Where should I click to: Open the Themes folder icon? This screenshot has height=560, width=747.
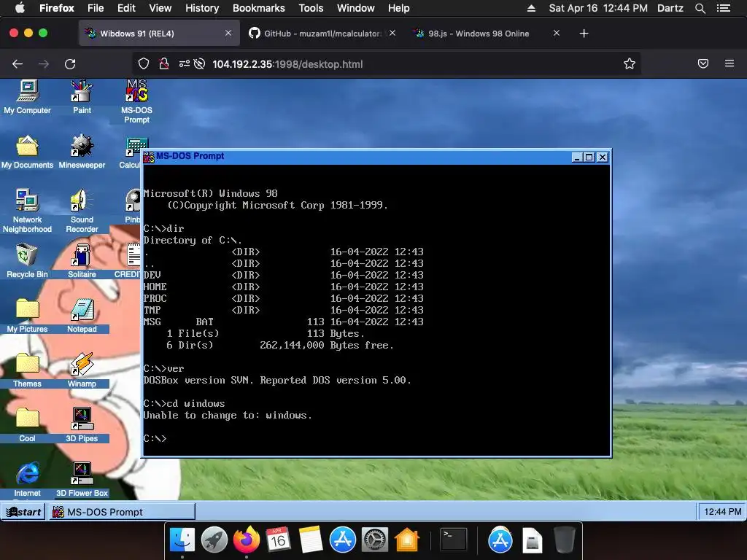click(x=27, y=370)
